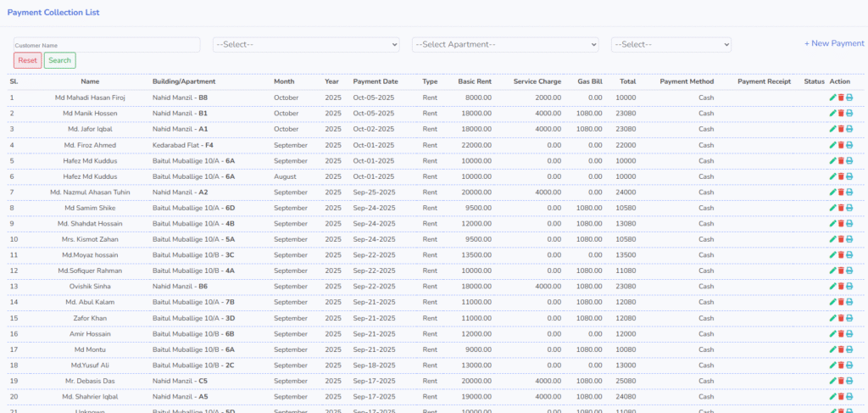This screenshot has width=868, height=413.
Task: Click basic rent 22000.00
Action: click(475, 145)
